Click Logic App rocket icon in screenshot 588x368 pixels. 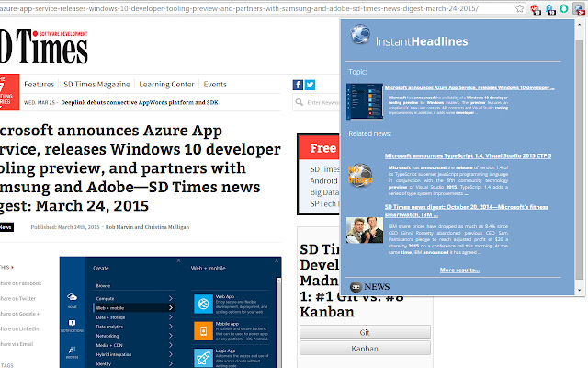click(x=203, y=358)
